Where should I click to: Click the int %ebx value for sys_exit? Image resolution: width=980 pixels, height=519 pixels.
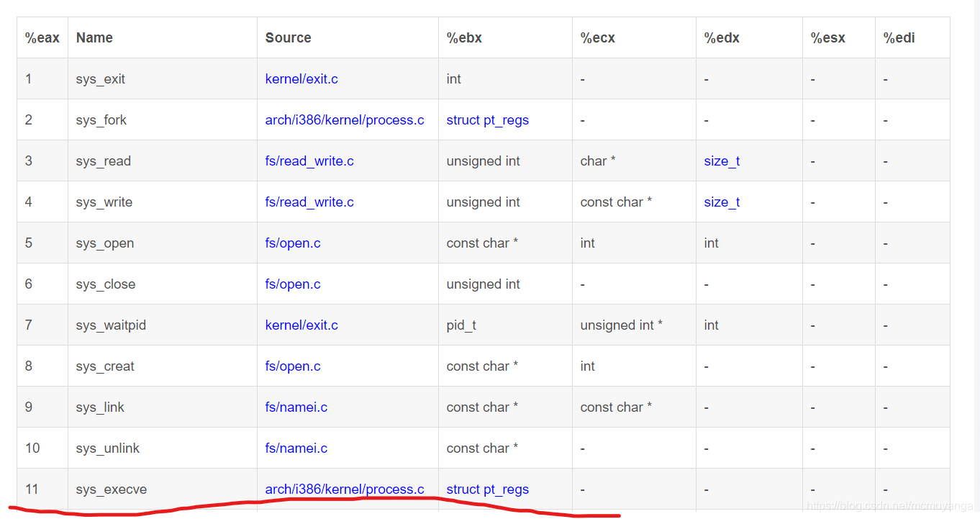[x=454, y=79]
